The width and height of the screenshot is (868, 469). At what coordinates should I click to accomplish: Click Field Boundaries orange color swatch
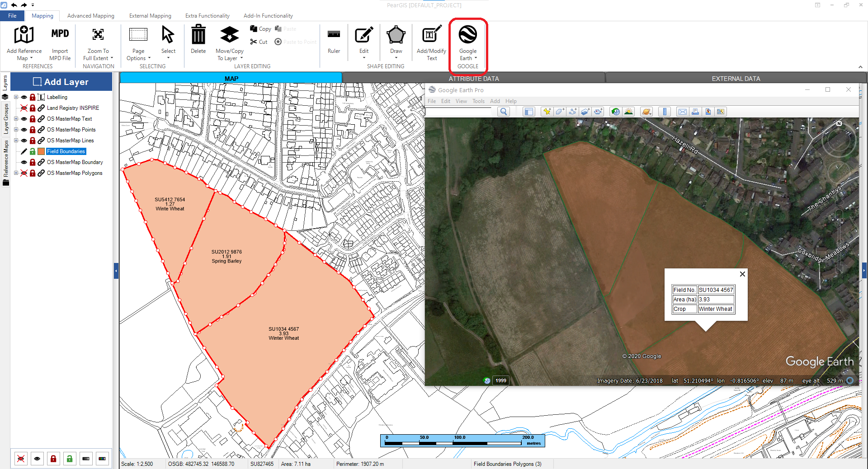point(41,151)
